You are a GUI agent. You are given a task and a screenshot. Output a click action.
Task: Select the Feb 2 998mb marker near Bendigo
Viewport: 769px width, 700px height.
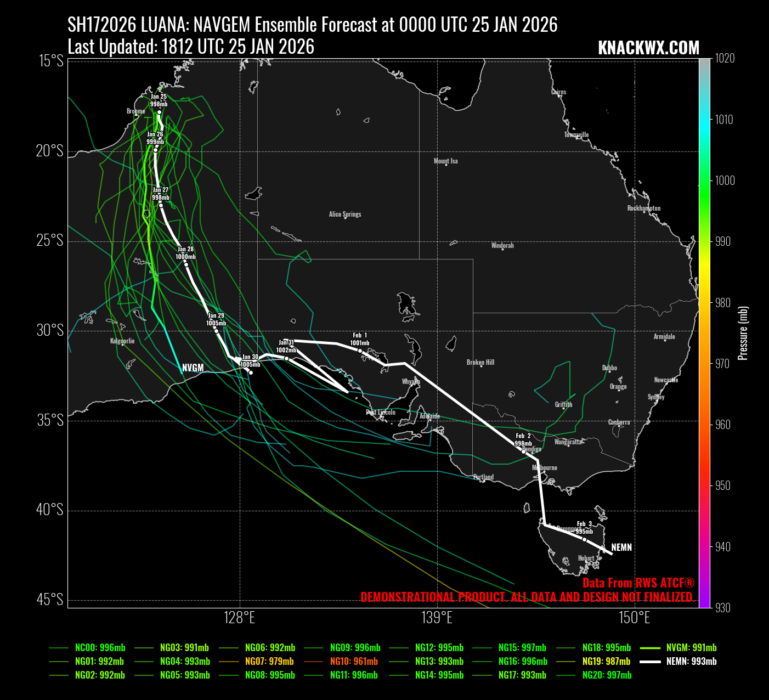coord(523,451)
